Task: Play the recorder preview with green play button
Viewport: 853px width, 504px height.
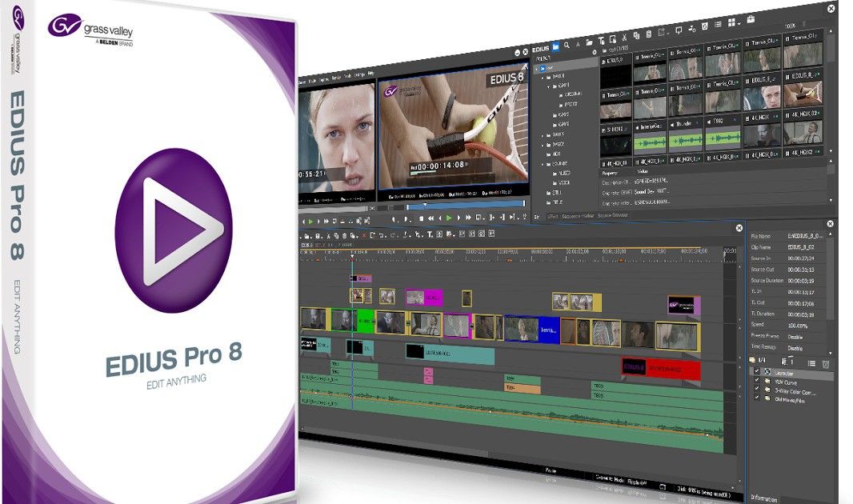Action: 449,218
